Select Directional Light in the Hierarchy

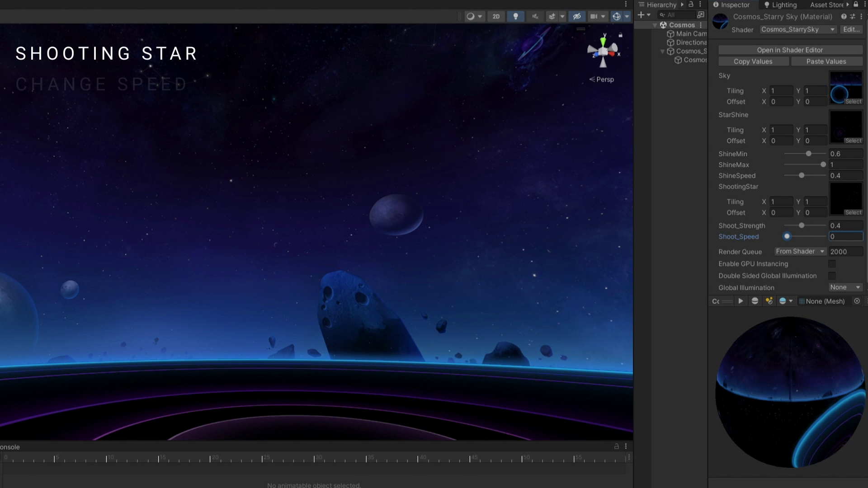coord(687,42)
